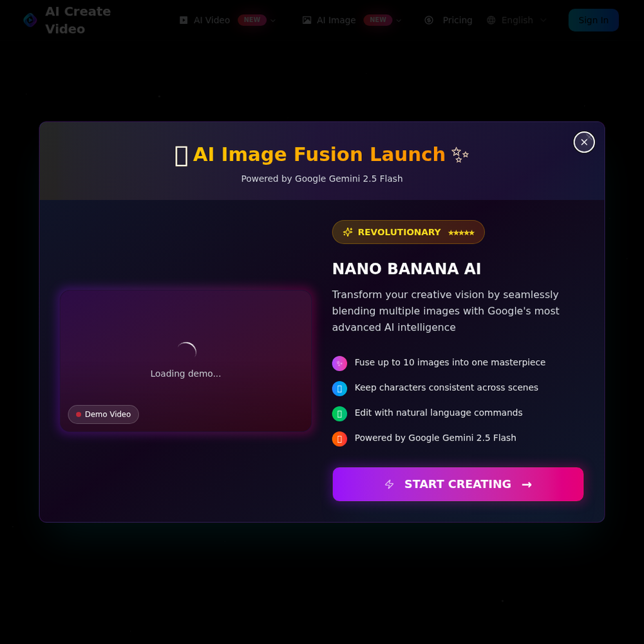Click the blue consistent-characters feature icon
This screenshot has width=644, height=644.
coord(339,388)
